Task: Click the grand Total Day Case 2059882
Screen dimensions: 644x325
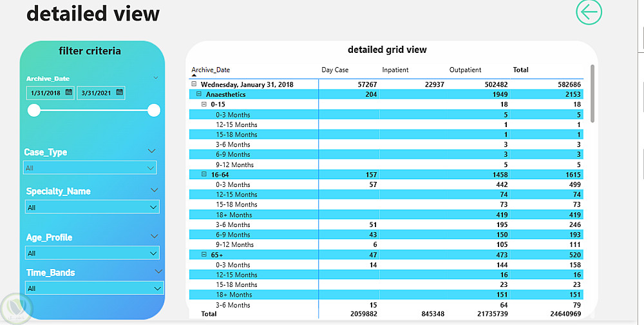Action: (363, 314)
